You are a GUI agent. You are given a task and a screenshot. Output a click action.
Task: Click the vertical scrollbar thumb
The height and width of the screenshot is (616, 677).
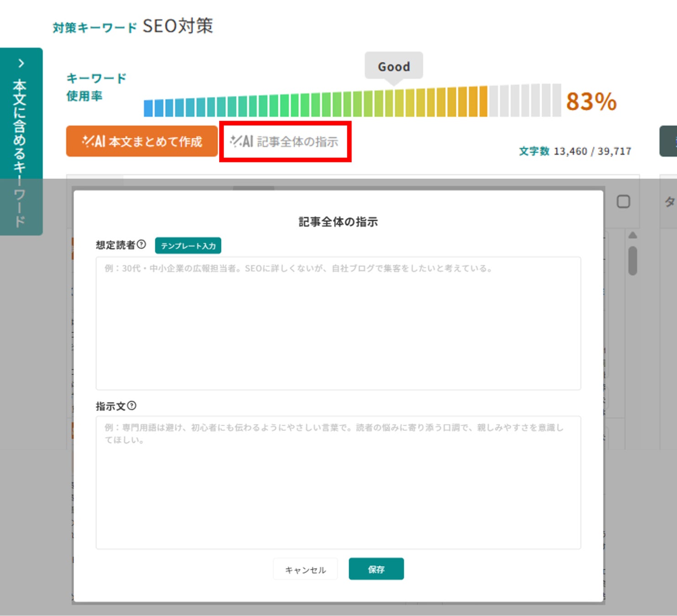(632, 261)
